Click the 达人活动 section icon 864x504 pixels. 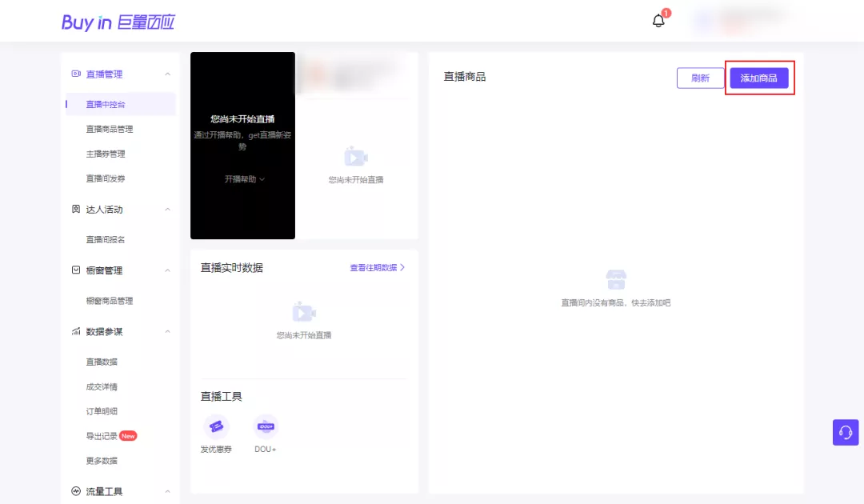(x=76, y=209)
